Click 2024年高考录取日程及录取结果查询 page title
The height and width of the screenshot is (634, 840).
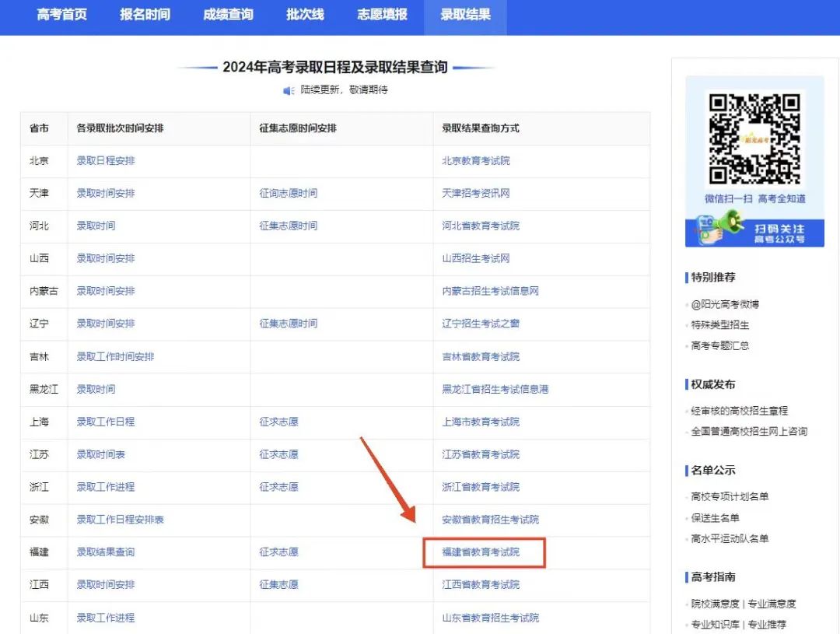[x=334, y=68]
